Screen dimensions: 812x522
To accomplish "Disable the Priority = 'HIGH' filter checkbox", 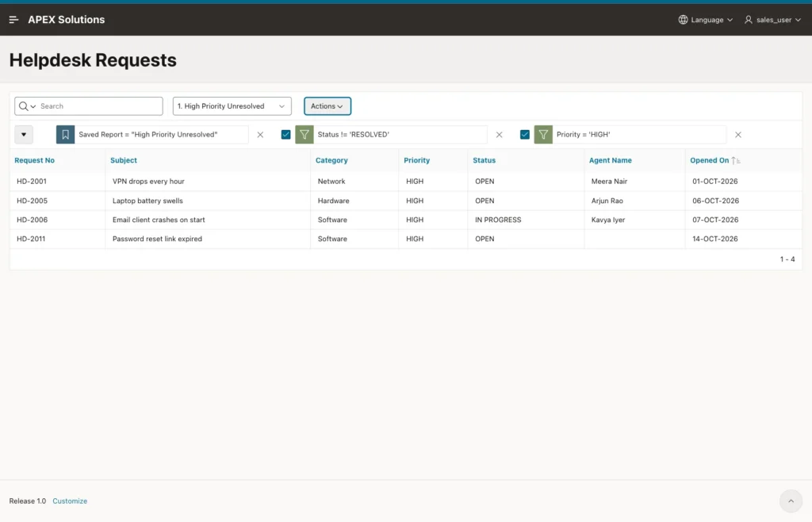I will 525,135.
